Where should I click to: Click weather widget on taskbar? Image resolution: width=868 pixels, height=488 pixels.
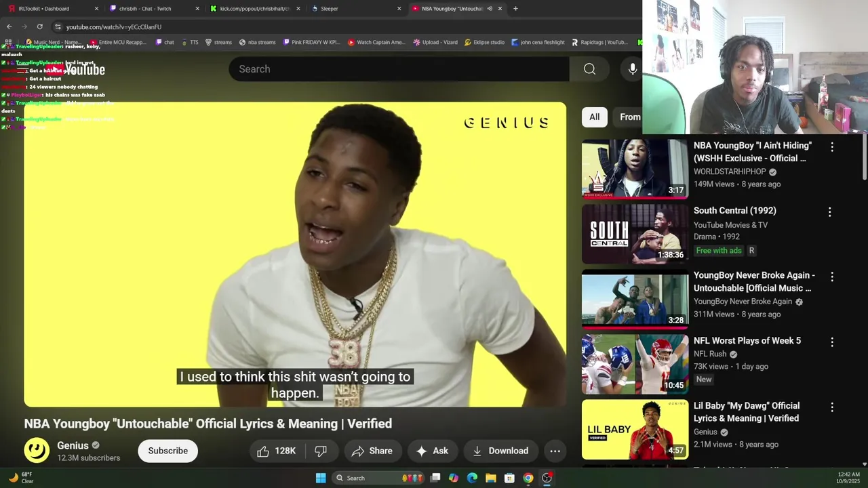20,478
